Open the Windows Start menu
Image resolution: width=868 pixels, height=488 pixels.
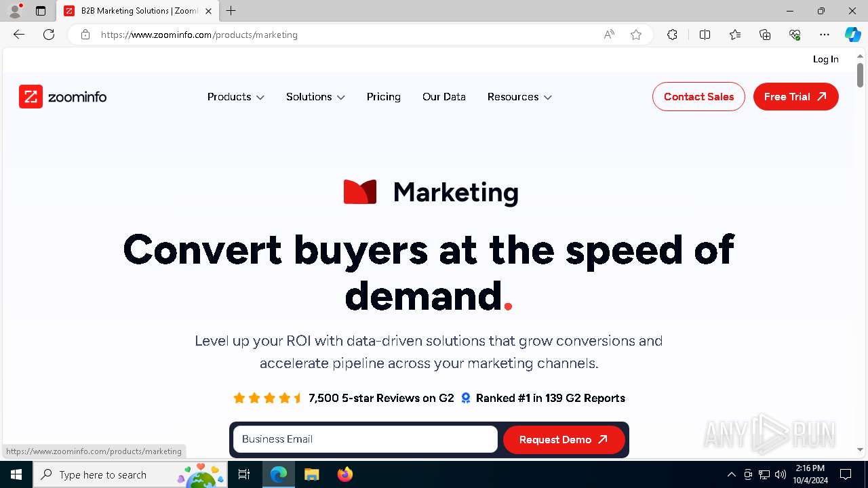click(16, 474)
